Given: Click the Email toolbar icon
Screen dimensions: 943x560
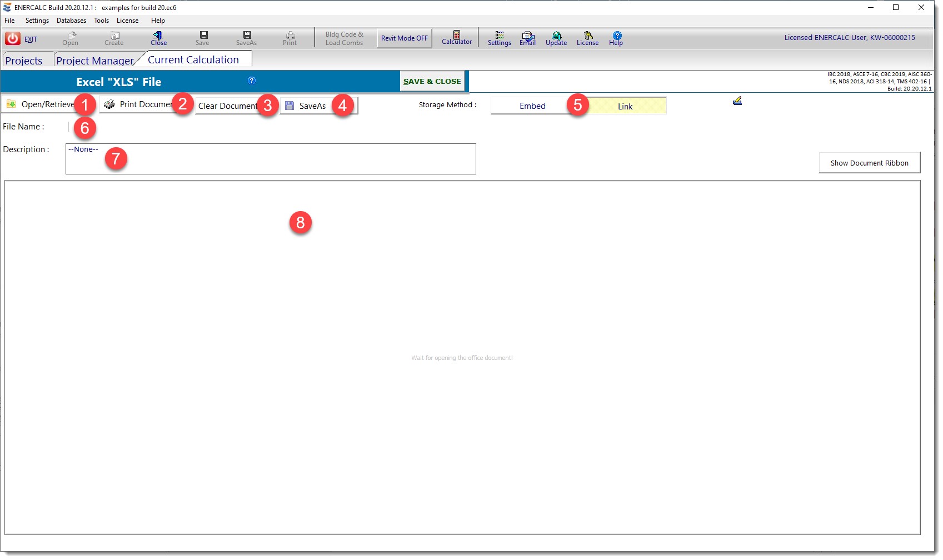Looking at the screenshot, I should click(527, 38).
